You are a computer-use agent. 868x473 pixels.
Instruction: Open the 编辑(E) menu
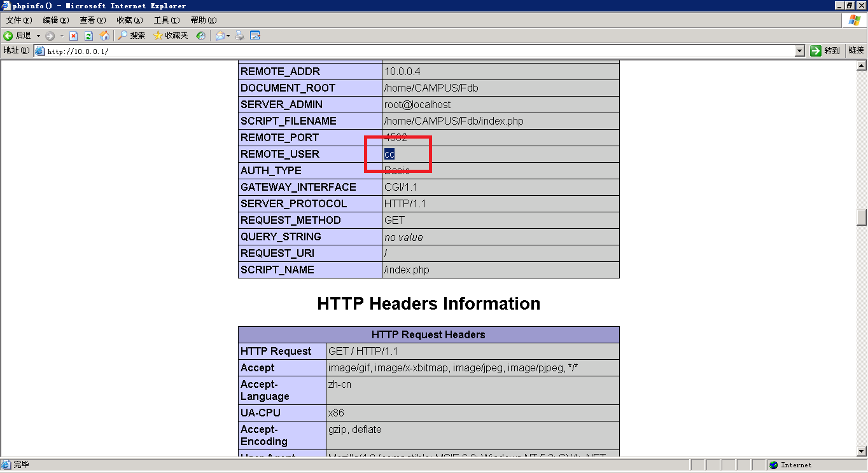pos(55,20)
